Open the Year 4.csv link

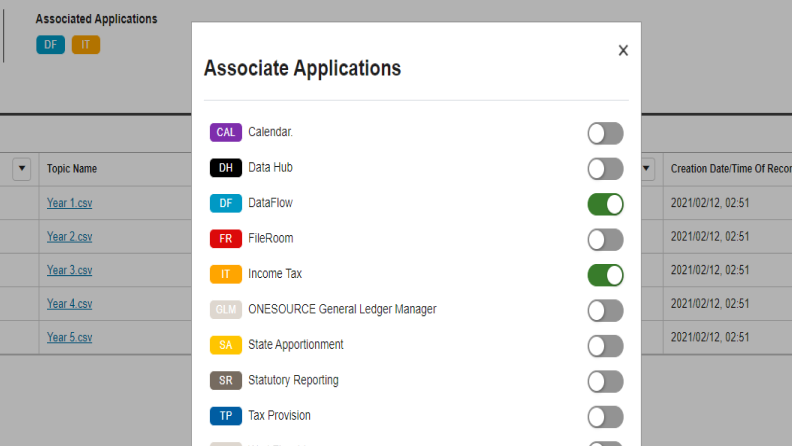point(69,304)
